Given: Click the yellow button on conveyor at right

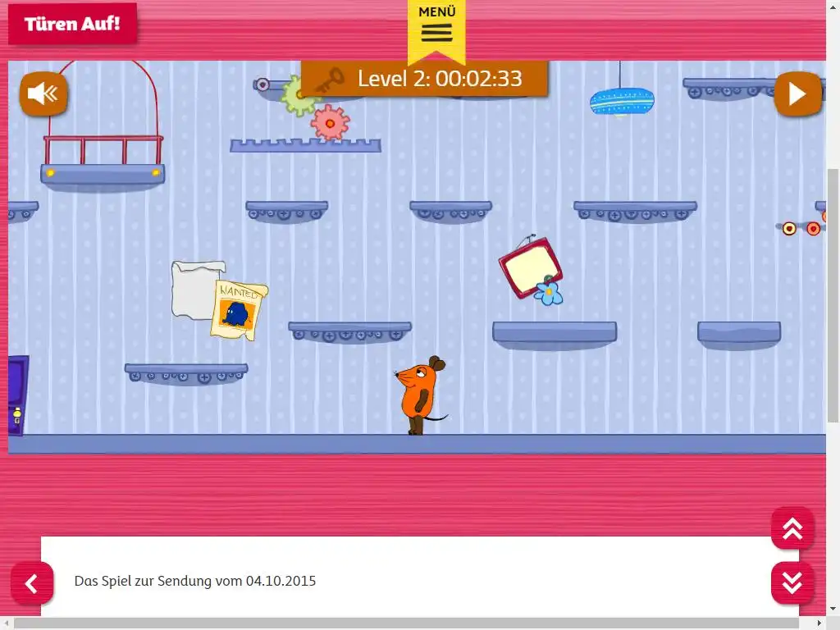Looking at the screenshot, I should (789, 229).
